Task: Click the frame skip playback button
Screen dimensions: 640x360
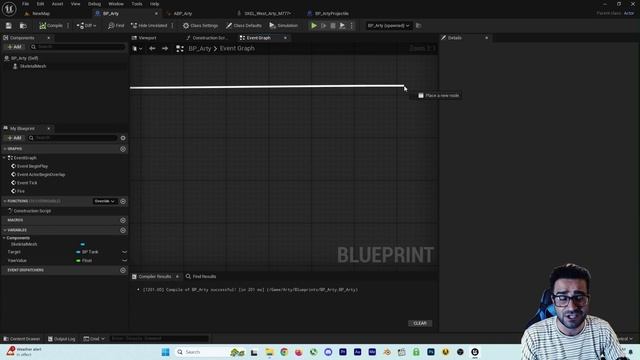Action: (324, 26)
